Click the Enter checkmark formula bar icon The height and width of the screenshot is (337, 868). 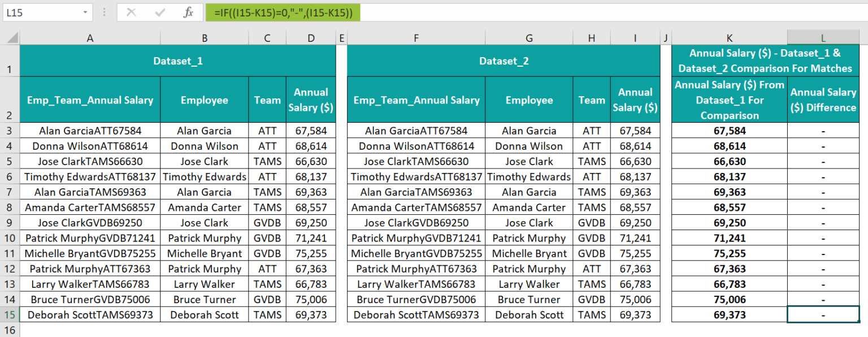tap(160, 12)
